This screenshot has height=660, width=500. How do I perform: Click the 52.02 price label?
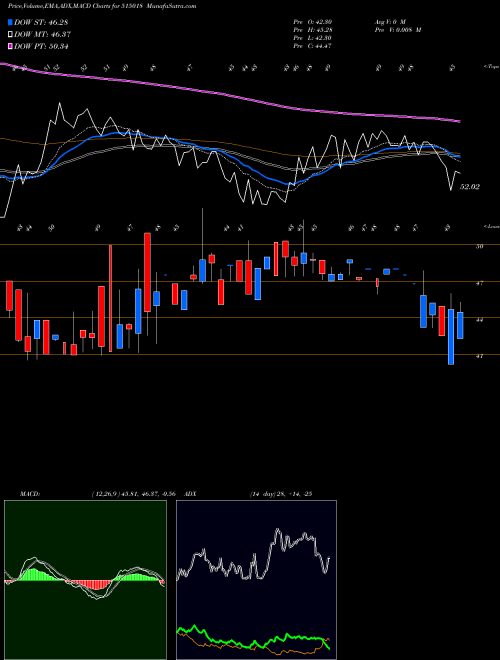(470, 186)
